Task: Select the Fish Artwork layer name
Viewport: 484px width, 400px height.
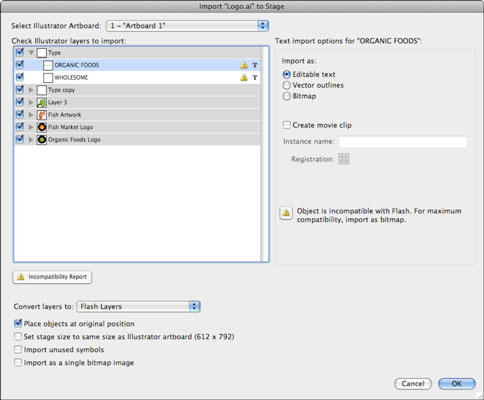Action: coord(65,115)
